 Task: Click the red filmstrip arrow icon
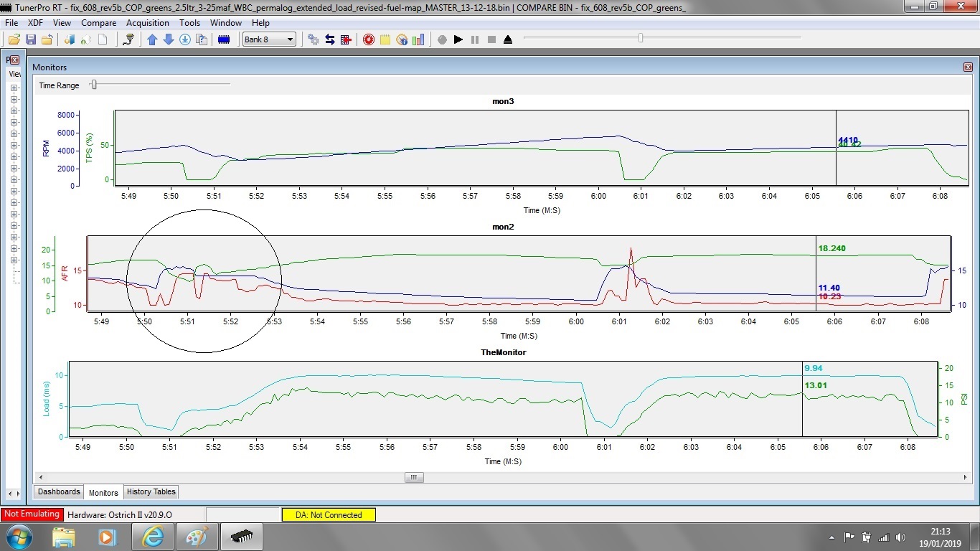click(347, 39)
